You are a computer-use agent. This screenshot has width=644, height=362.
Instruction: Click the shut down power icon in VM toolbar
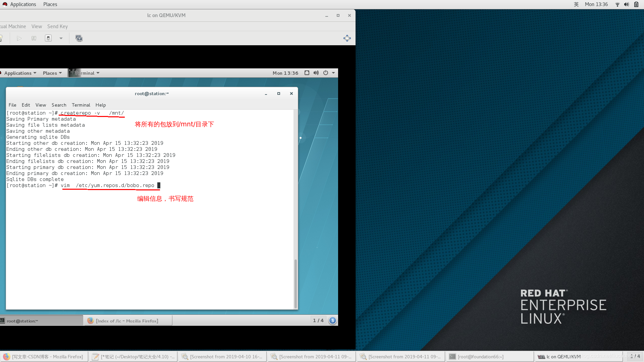point(48,38)
